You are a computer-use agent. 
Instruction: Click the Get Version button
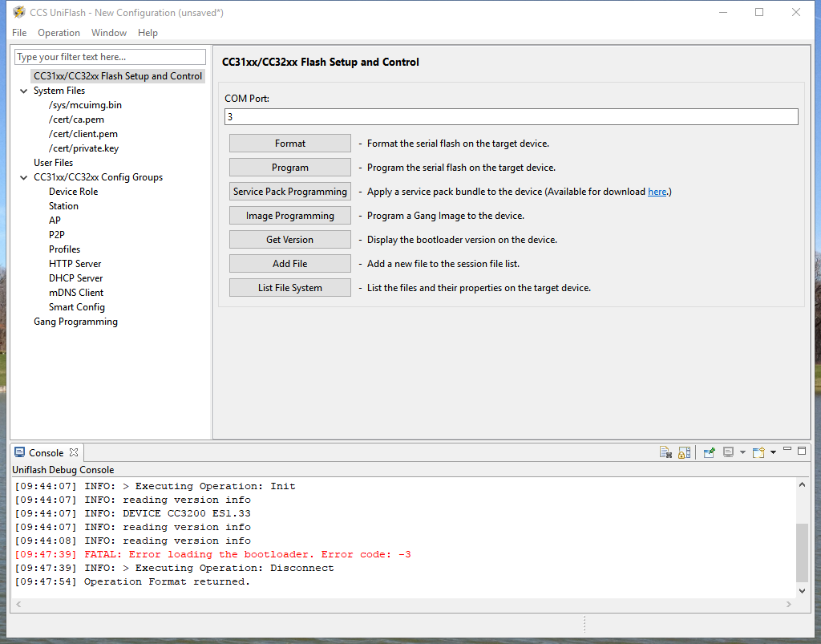[290, 240]
